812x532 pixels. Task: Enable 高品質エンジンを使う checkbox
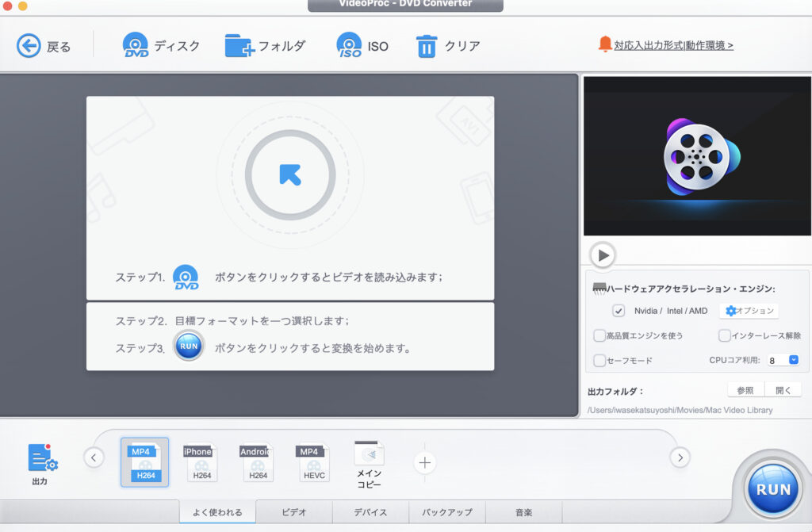(599, 335)
